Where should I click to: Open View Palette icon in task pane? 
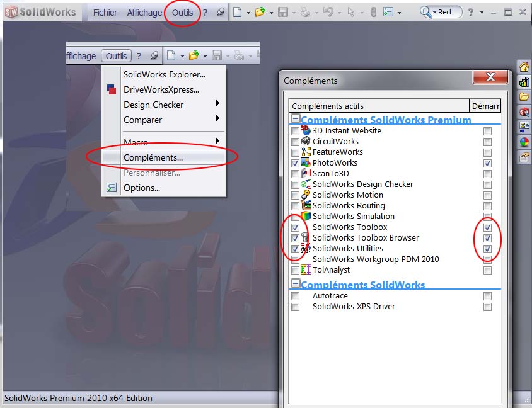tap(524, 127)
